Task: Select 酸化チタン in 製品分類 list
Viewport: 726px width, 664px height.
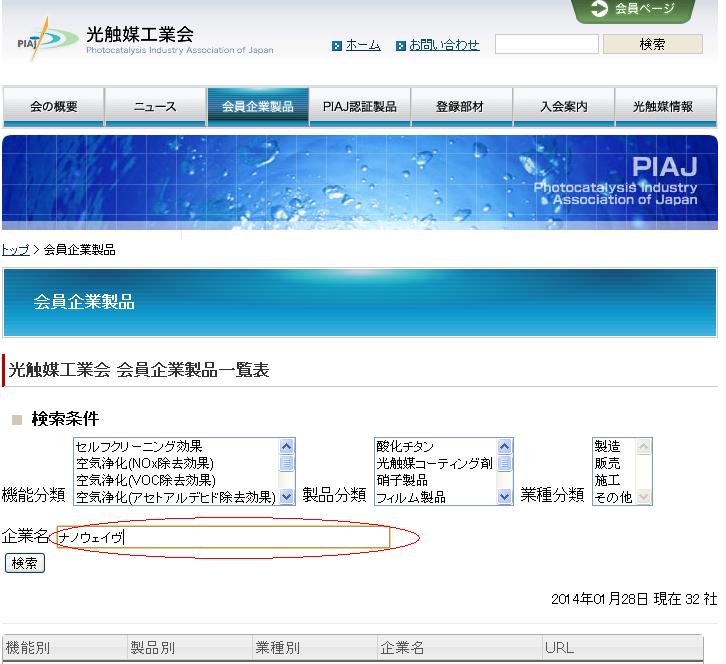Action: click(405, 447)
